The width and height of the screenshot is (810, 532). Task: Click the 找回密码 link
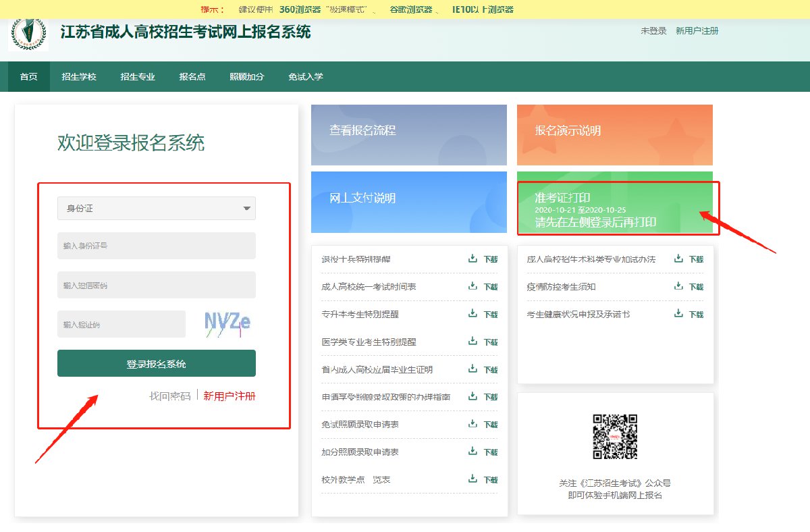pyautogui.click(x=170, y=396)
